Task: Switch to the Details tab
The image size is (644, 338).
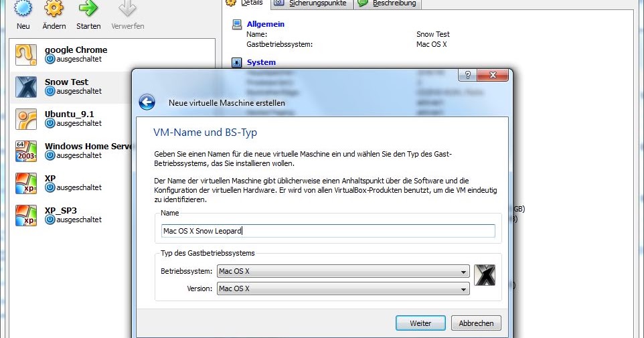Action: point(245,3)
